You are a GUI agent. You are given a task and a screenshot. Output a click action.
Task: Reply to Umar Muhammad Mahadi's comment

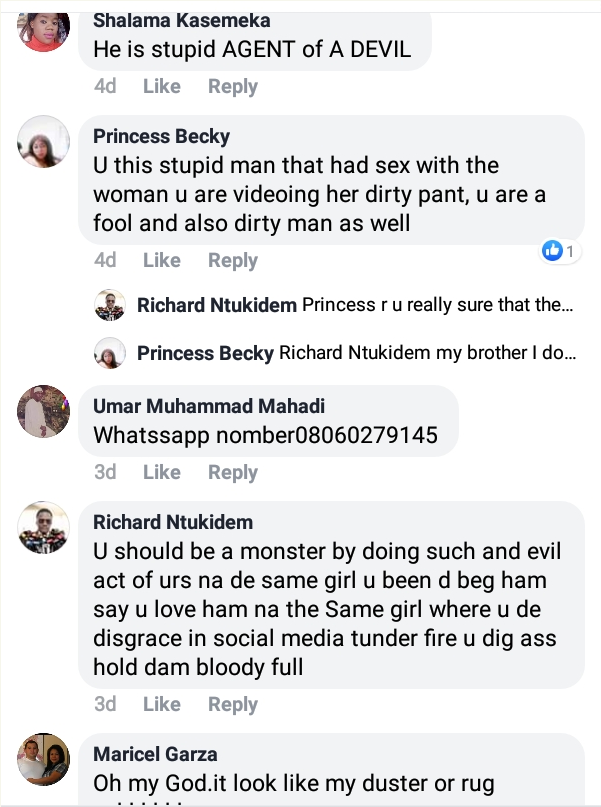point(232,472)
